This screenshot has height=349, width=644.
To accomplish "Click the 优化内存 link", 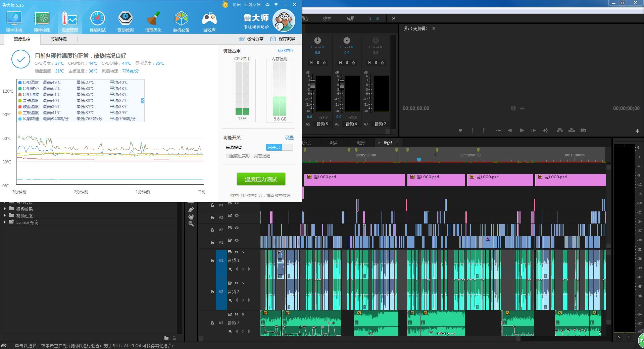I will [x=286, y=51].
